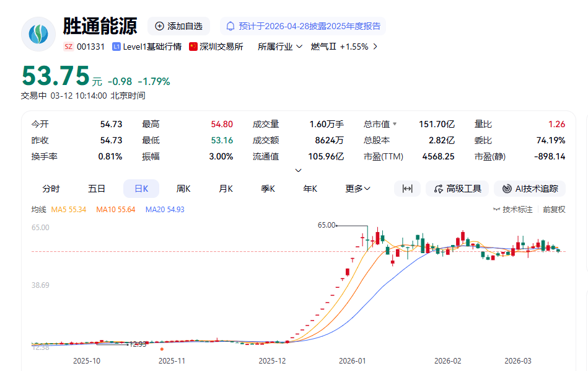The height and width of the screenshot is (371, 588).
Task: Open the 总市值 dropdown triangle
Action: tap(395, 124)
